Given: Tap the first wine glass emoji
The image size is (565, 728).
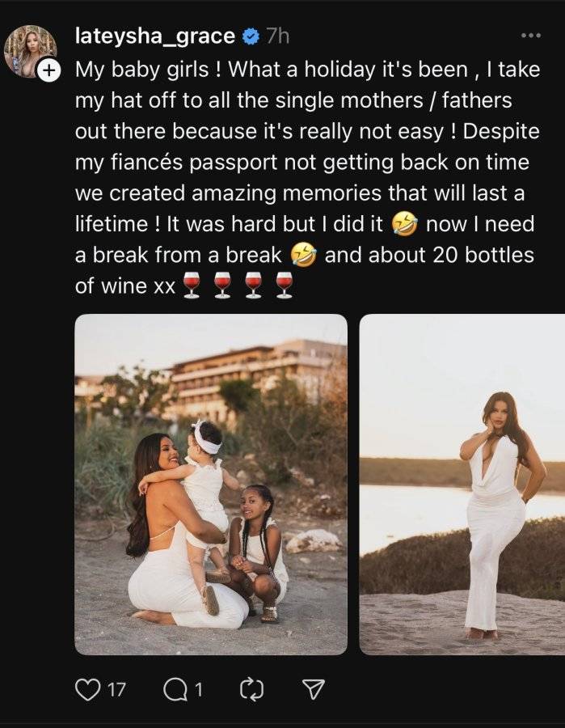Looking at the screenshot, I should click(x=191, y=285).
